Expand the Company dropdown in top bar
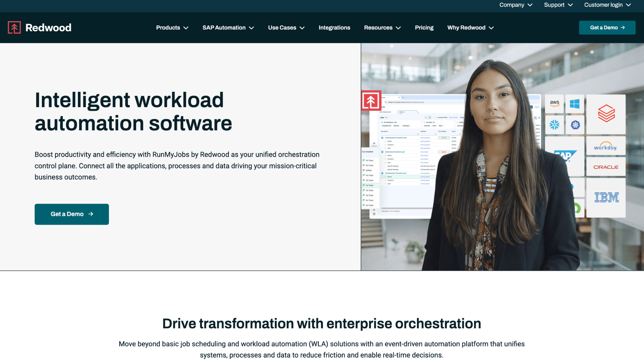This screenshot has width=644, height=362. [516, 5]
